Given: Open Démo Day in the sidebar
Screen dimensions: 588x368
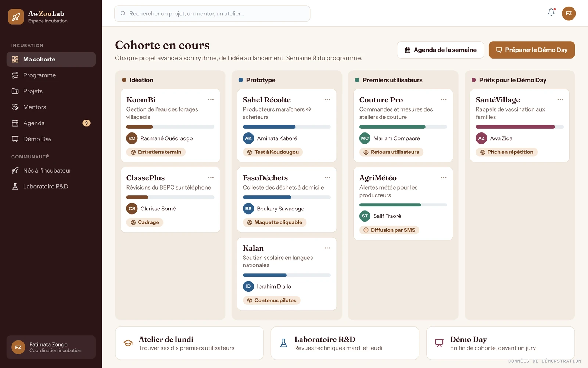Looking at the screenshot, I should pyautogui.click(x=51, y=139).
